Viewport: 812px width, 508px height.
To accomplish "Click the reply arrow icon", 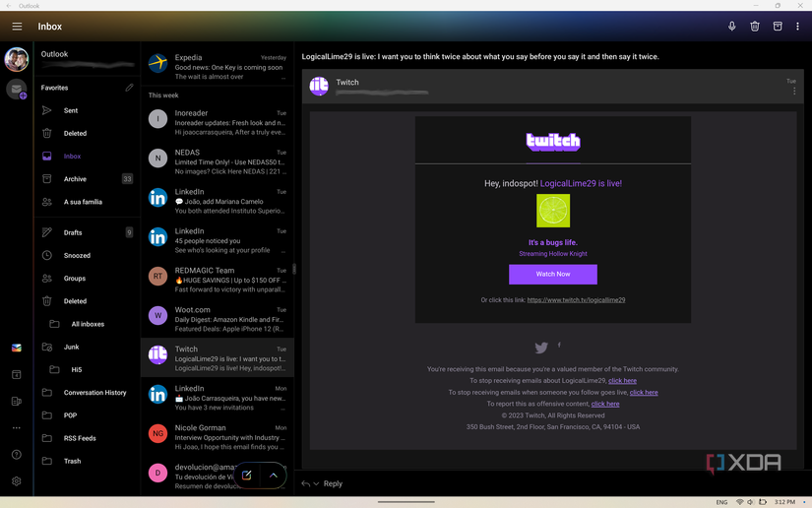I will coord(305,483).
